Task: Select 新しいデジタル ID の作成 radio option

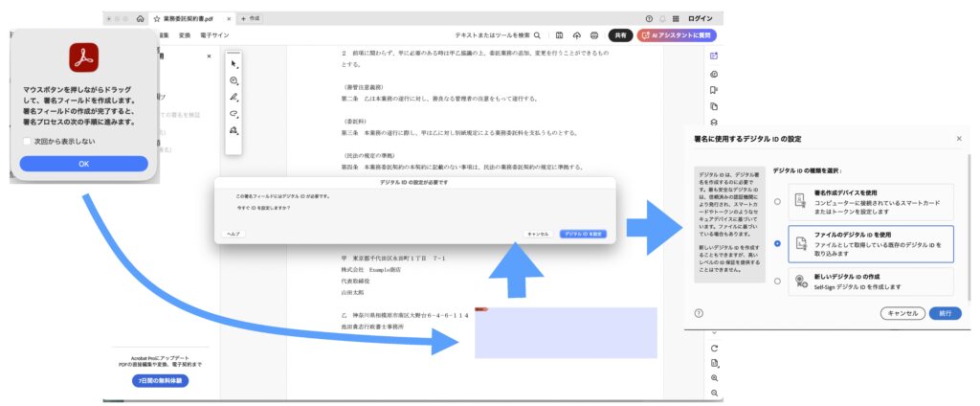Action: pos(777,282)
